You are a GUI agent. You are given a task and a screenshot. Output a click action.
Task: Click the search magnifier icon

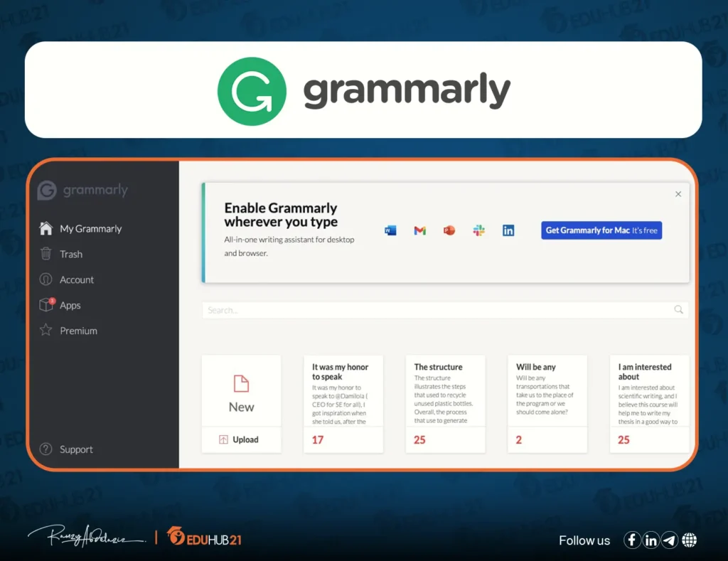(x=678, y=310)
